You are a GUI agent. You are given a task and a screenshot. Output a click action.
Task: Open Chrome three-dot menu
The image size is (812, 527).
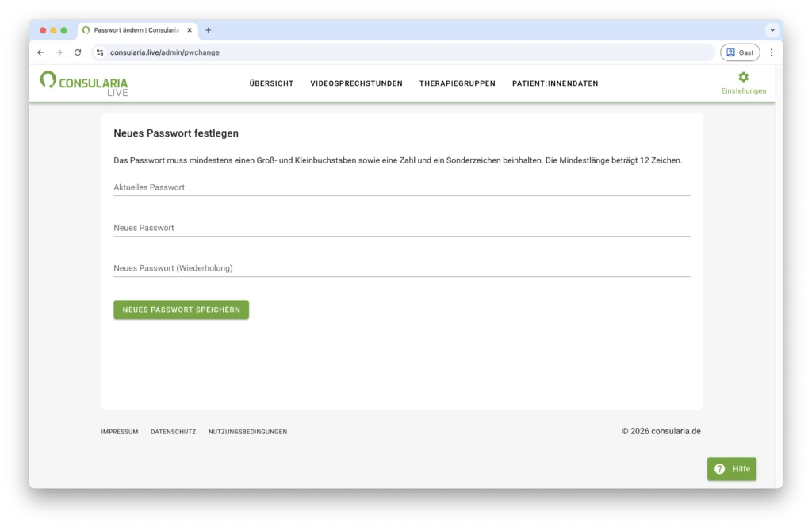point(772,52)
